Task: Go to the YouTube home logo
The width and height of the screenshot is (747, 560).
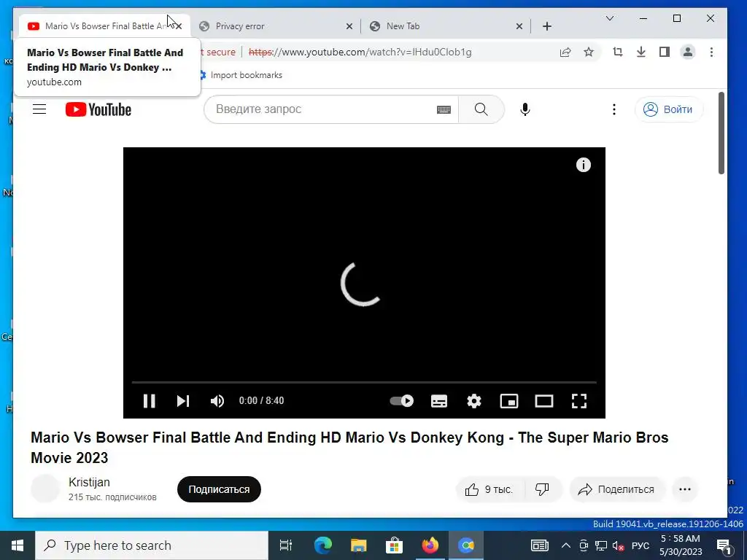Action: (98, 109)
